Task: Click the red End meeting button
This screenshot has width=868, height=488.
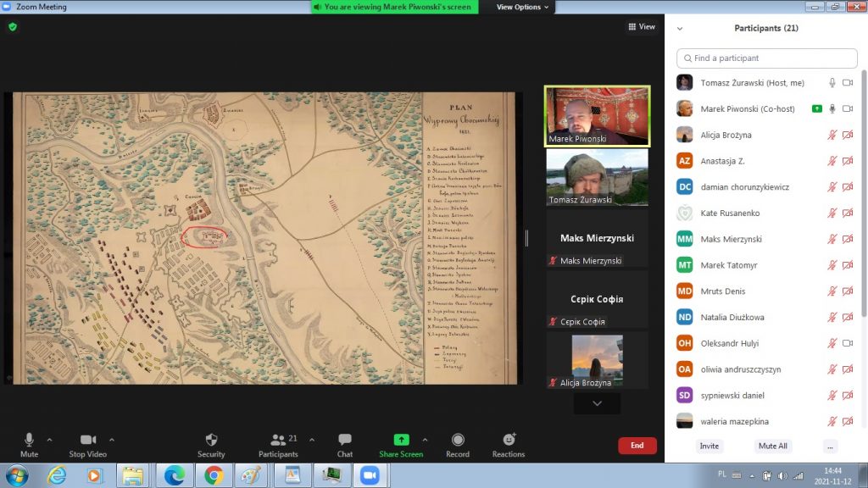Action: (637, 446)
